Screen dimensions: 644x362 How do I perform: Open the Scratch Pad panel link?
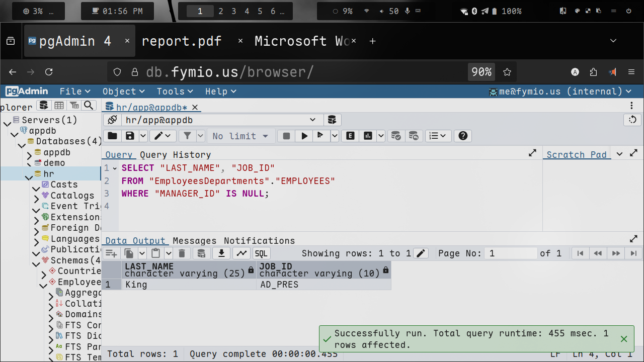[577, 155]
